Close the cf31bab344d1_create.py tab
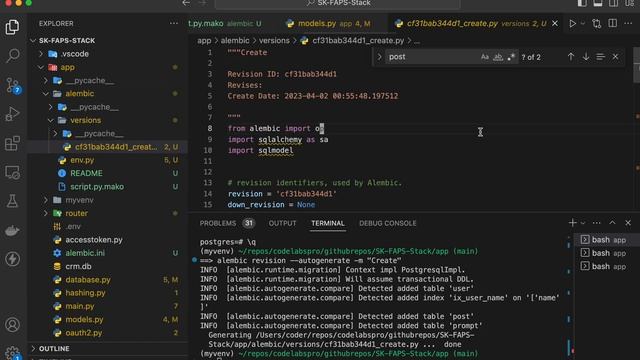The height and width of the screenshot is (360, 640). coord(555,24)
